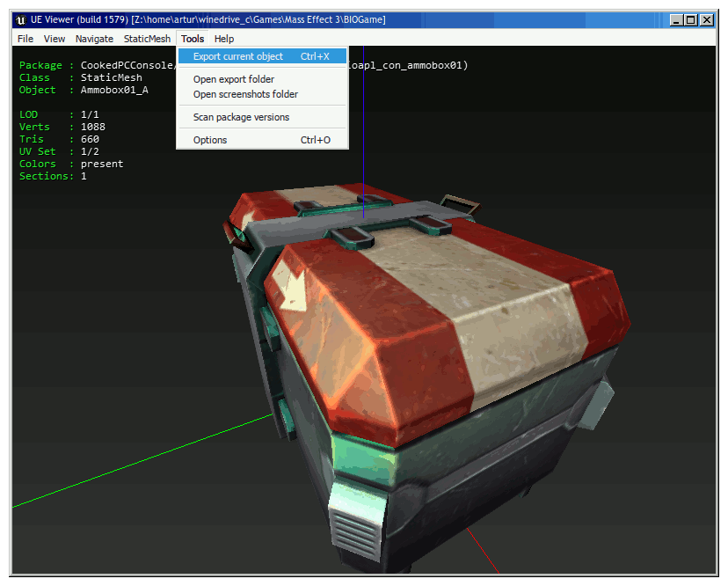Click the Tris value '660'
Screen dimensions: 728x586
click(90, 139)
